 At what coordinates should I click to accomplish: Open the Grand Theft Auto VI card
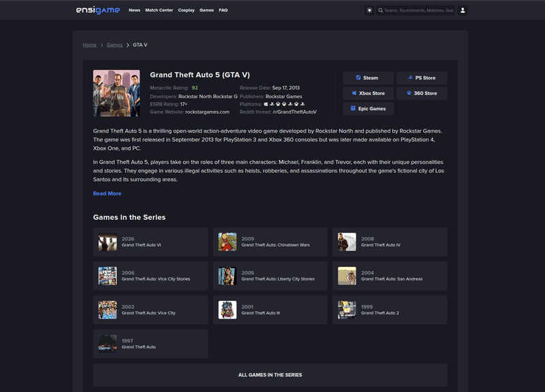[151, 242]
